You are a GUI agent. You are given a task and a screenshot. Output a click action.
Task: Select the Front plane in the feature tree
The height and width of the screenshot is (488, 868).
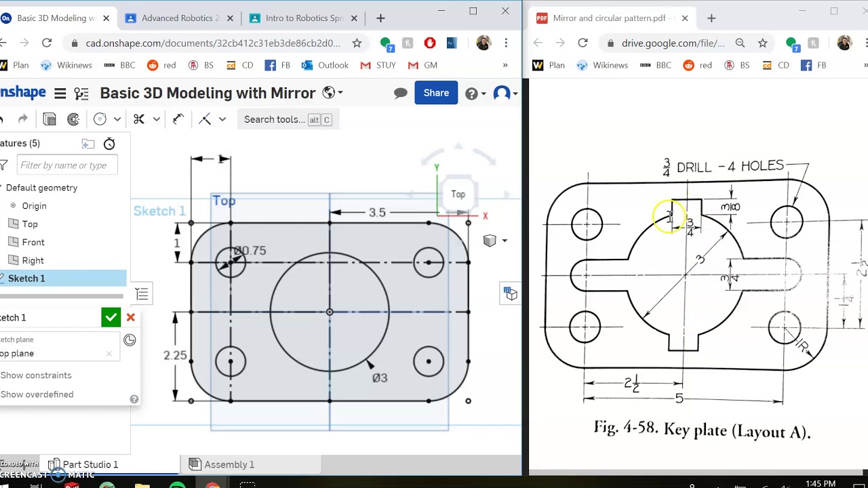33,242
